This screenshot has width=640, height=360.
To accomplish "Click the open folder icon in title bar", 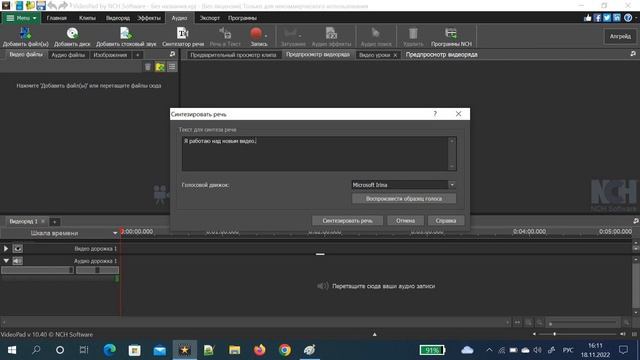I will [x=30, y=5].
